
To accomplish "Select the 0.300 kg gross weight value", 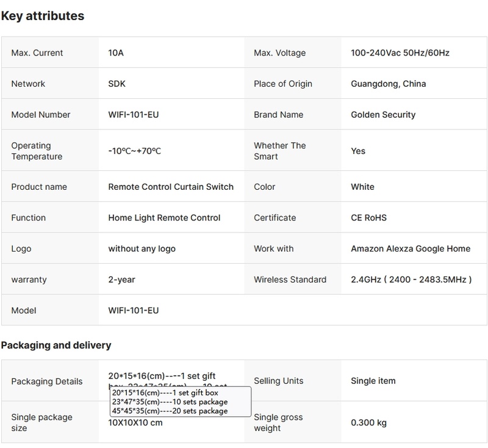I will pos(368,422).
